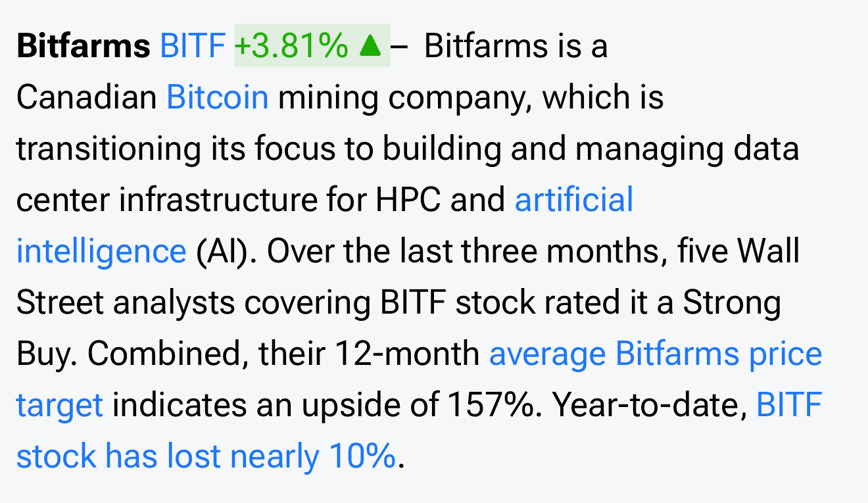Click the HPC abbreviation text
This screenshot has width=868, height=503.
[x=408, y=200]
